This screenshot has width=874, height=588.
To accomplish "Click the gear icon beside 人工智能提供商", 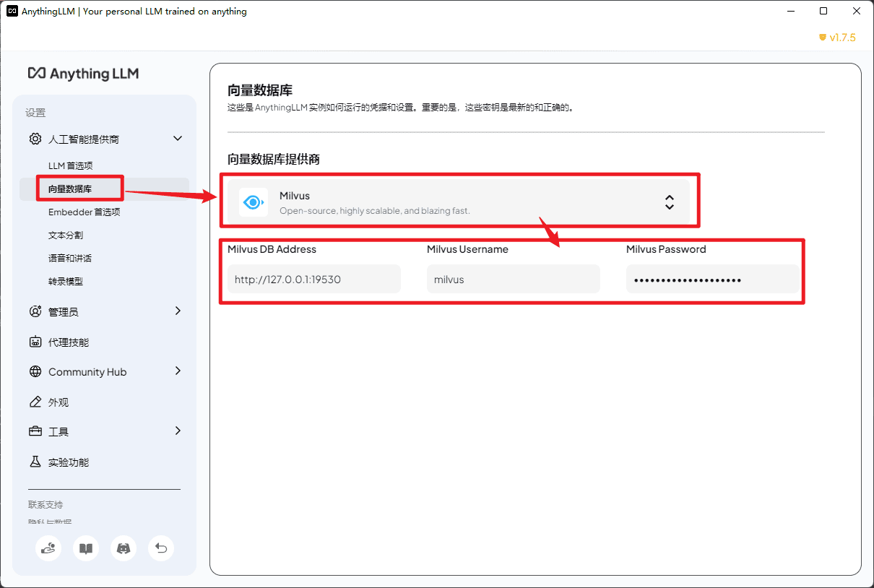I will tap(35, 139).
